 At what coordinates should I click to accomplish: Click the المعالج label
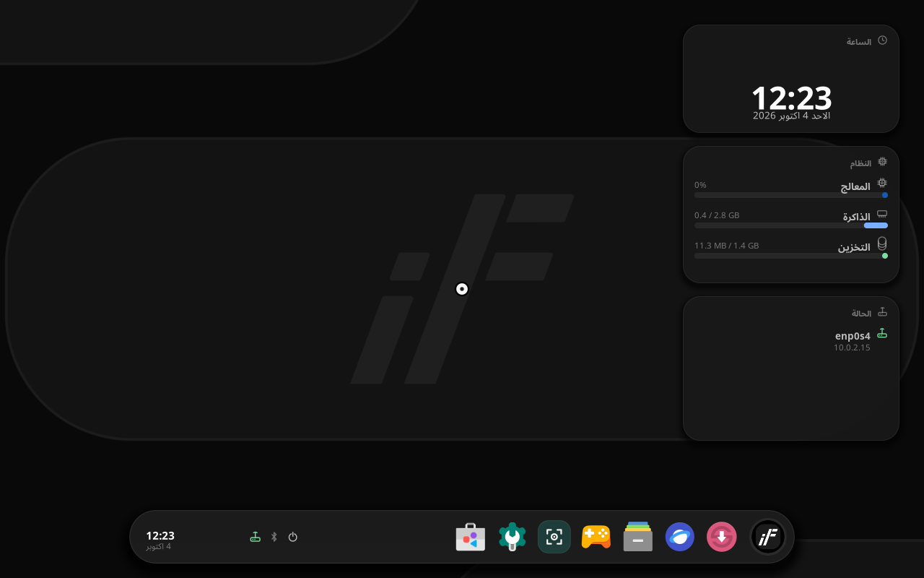[x=855, y=186]
